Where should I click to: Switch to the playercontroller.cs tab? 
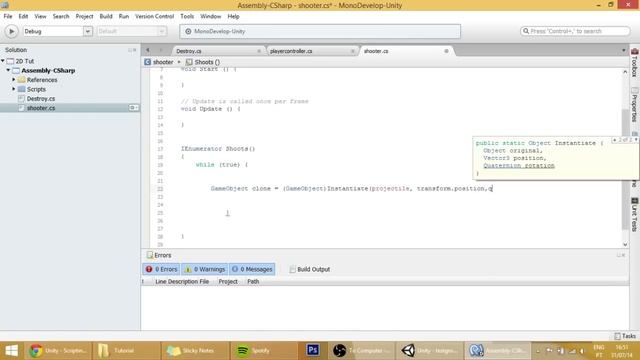tap(310, 51)
